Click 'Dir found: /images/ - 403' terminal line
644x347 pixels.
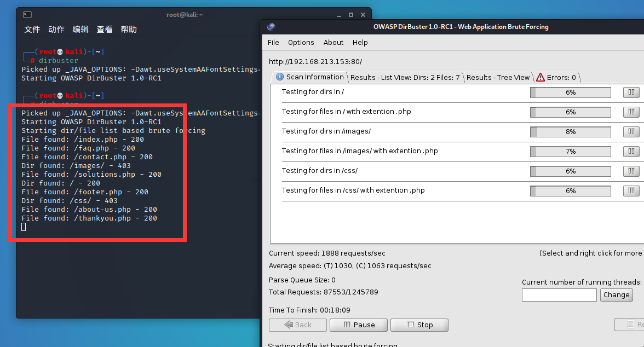pyautogui.click(x=76, y=165)
